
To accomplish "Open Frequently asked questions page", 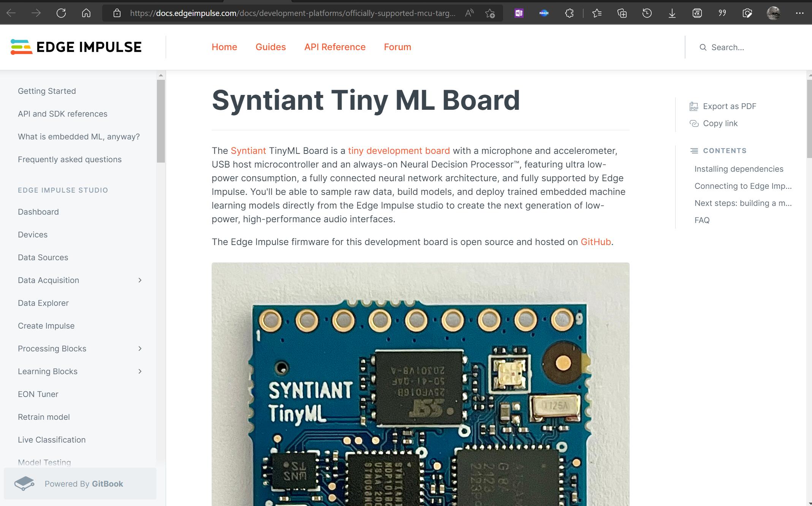I will pos(70,160).
